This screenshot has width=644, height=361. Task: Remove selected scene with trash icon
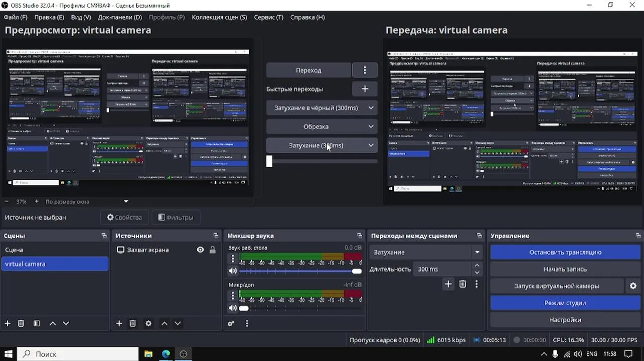coord(21,323)
